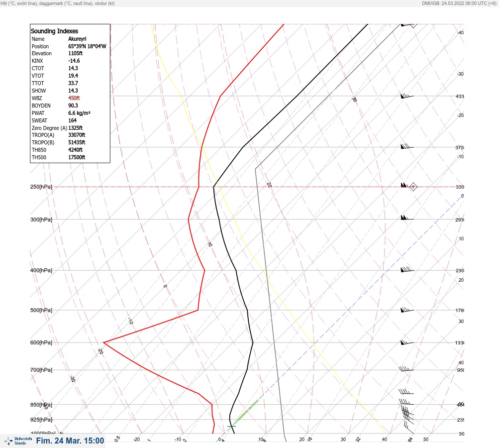This screenshot has width=499, height=448.
Task: Click the wind barb at the 500 hPa level
Action: (x=407, y=310)
